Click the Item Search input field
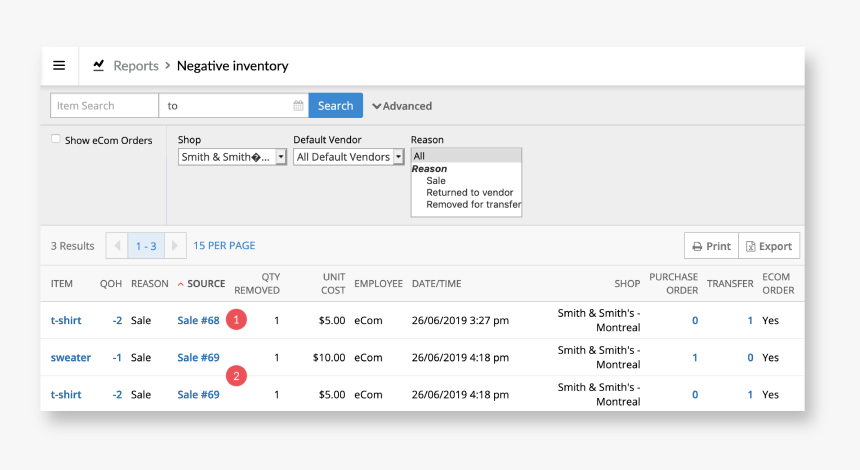860x470 pixels. click(104, 106)
